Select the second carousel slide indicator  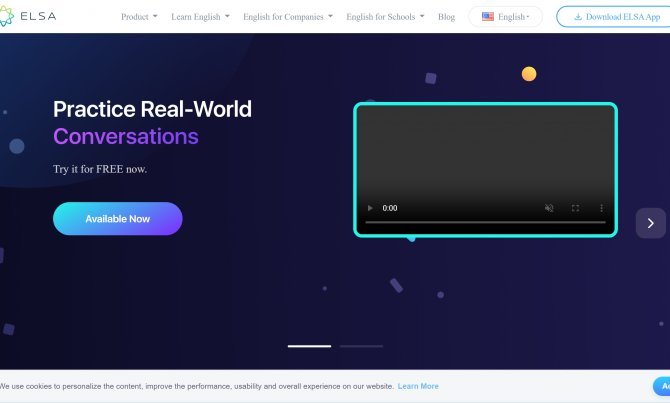coord(361,346)
